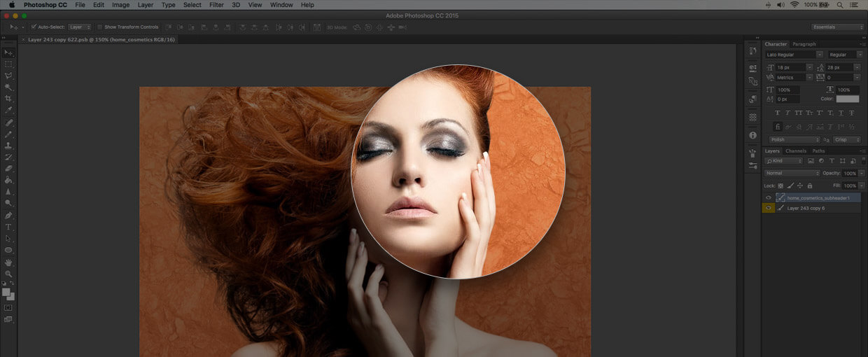Select the Hand tool
The height and width of the screenshot is (357, 868).
(8, 262)
